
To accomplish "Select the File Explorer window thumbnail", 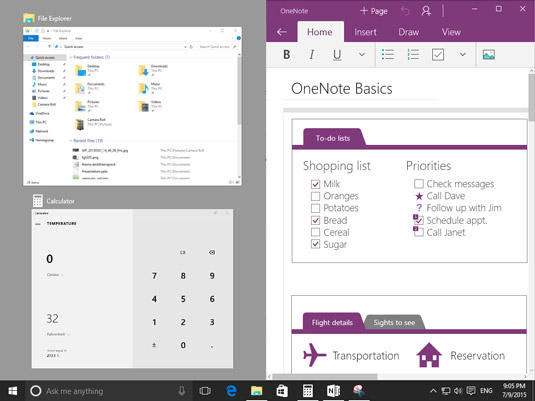I will 132,106.
